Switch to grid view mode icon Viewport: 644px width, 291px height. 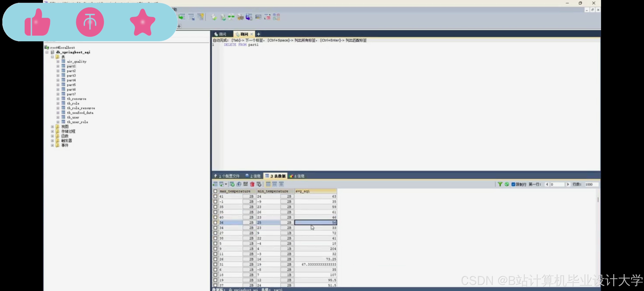coord(268,184)
